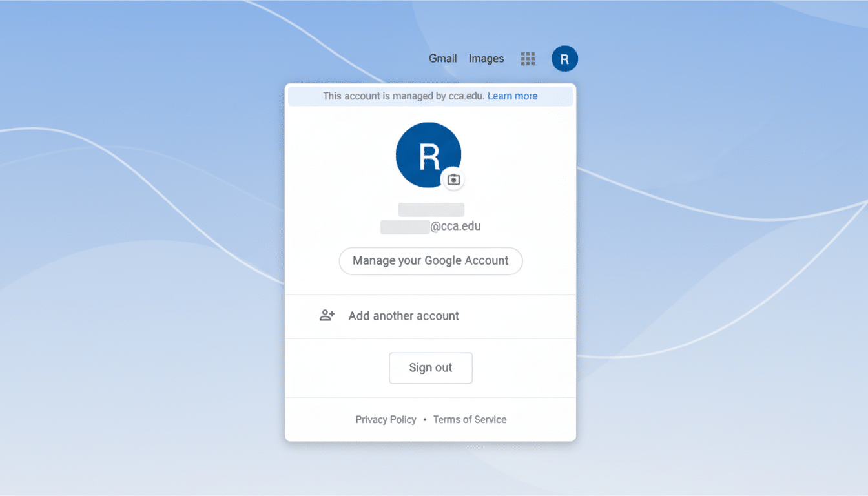The width and height of the screenshot is (868, 496).
Task: Click the add another account person icon
Action: pyautogui.click(x=327, y=315)
